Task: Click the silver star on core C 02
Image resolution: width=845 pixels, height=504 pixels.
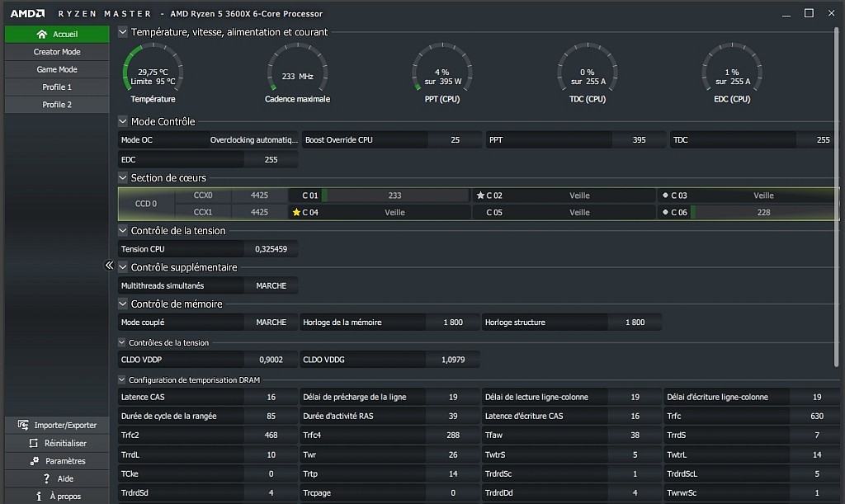Action: [x=480, y=195]
